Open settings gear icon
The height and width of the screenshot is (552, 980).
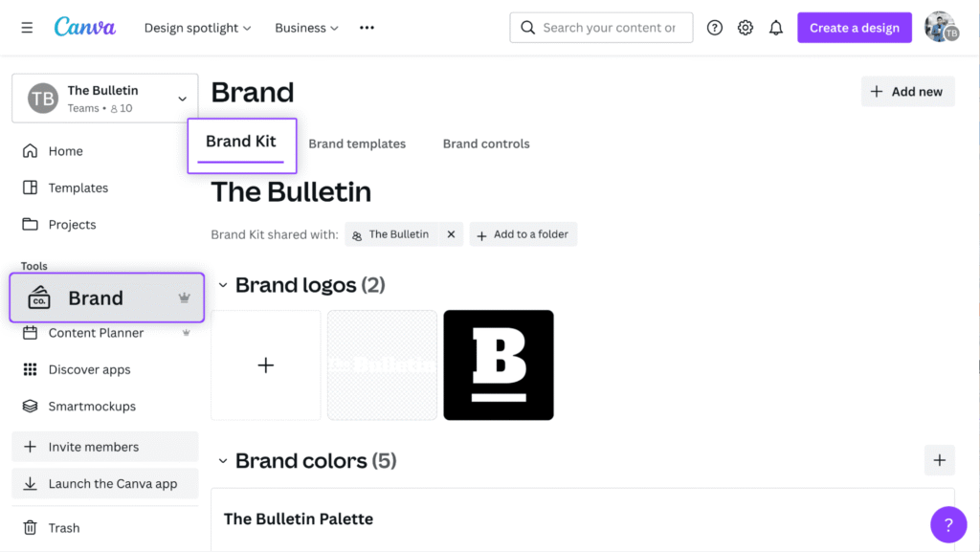pos(746,28)
